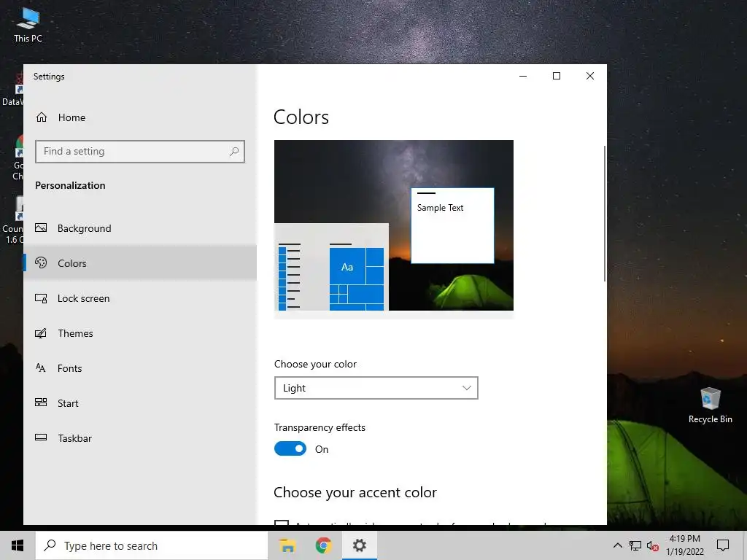This screenshot has height=560, width=747.
Task: Click the magnifier icon in Find a setting
Action: (234, 152)
